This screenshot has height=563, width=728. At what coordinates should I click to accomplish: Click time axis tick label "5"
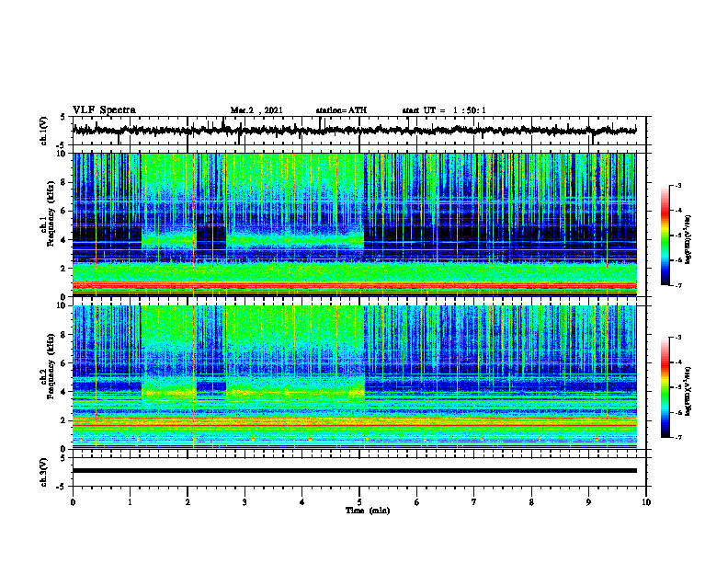tap(359, 502)
